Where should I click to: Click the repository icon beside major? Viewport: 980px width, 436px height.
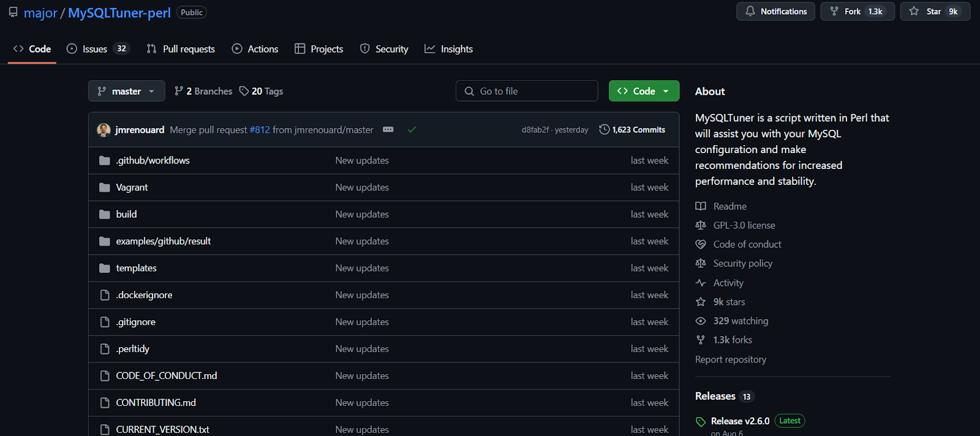click(x=13, y=12)
